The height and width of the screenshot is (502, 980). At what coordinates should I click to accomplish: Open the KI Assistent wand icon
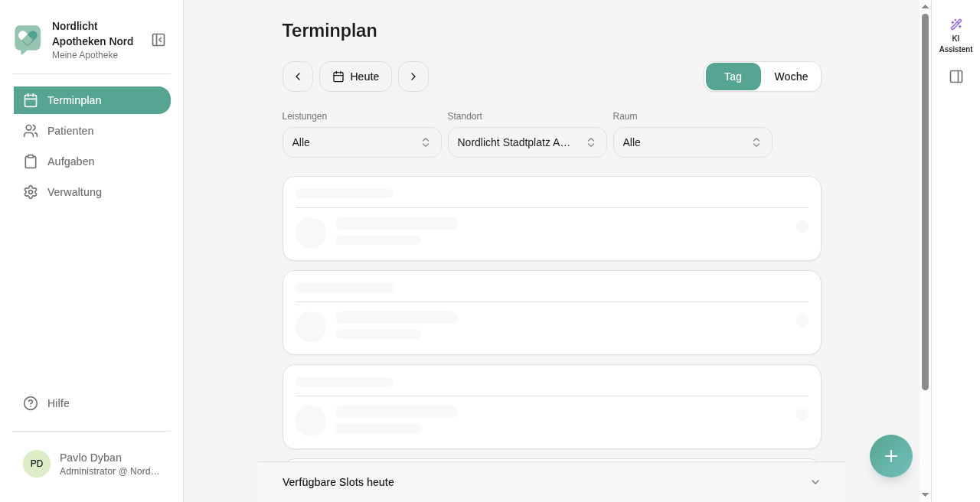[955, 24]
